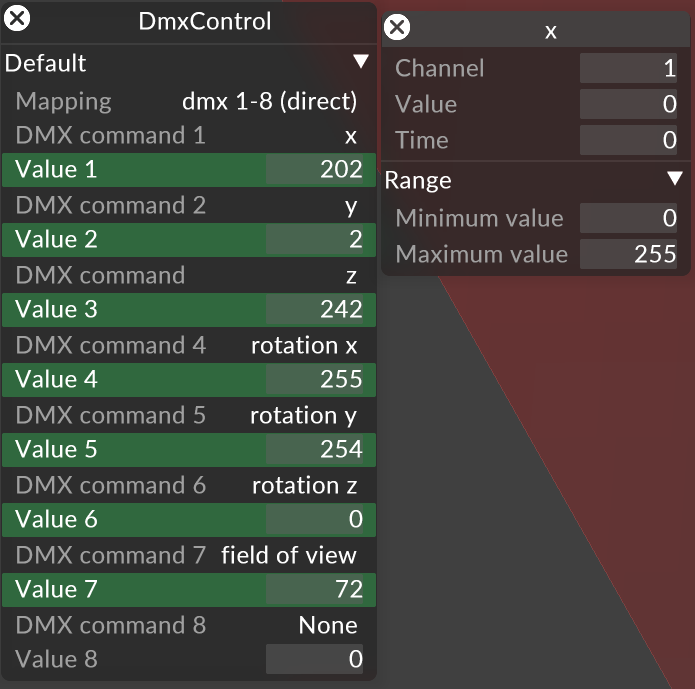Image resolution: width=695 pixels, height=689 pixels.
Task: Close the DmxControl panel
Action: click(x=18, y=18)
